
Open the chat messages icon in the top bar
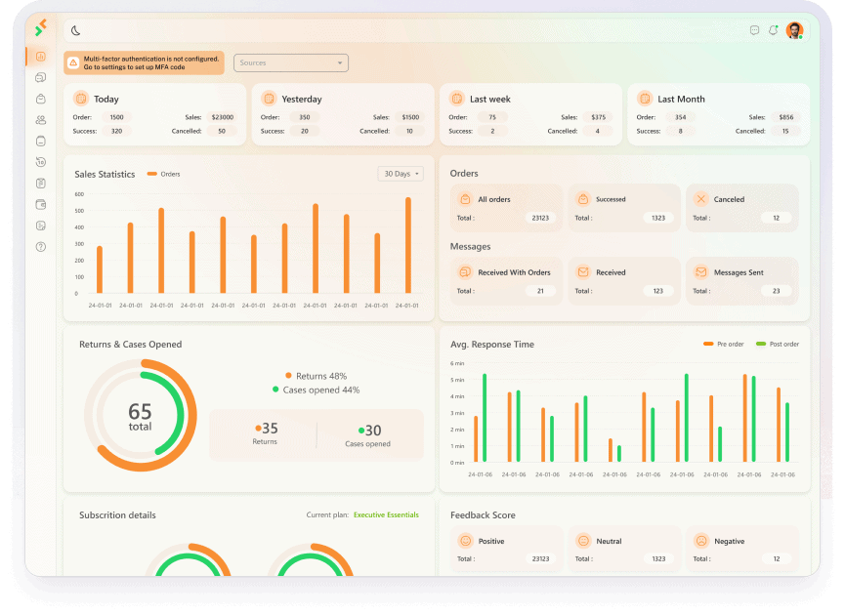(x=754, y=30)
